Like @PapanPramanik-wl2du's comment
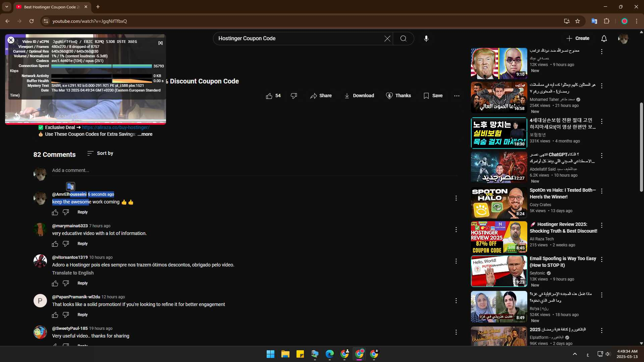This screenshot has width=644, height=362. [55, 315]
